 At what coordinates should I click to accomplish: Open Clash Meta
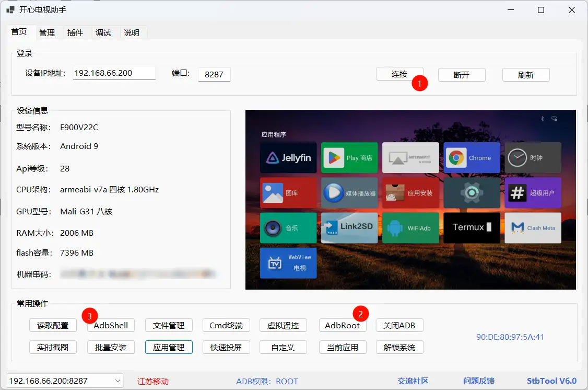(x=533, y=227)
